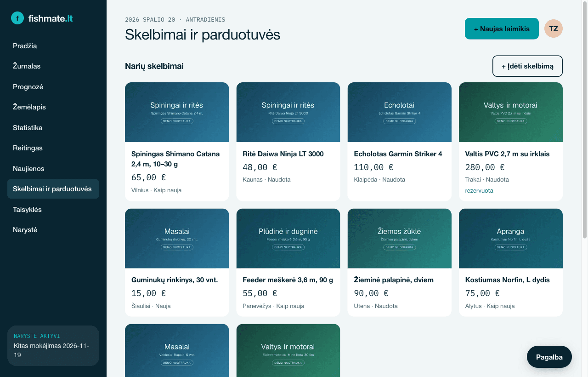
Task: Select Prognozė in the sidebar
Action: point(53,87)
